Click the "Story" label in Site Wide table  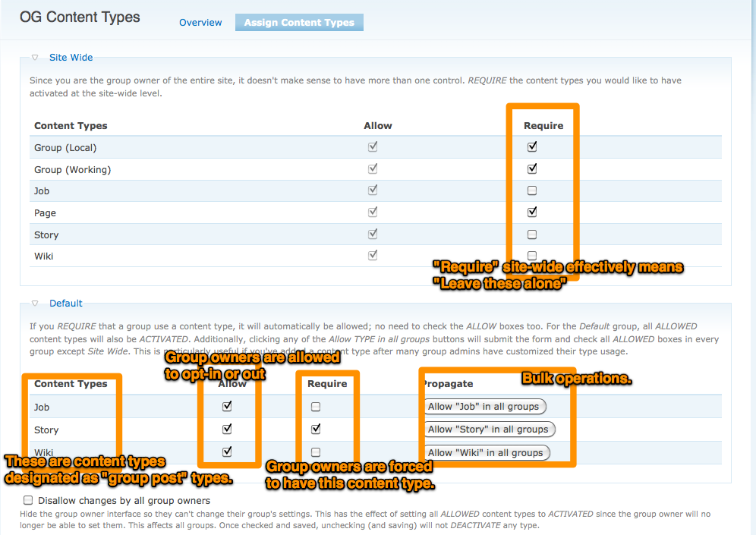pyautogui.click(x=46, y=234)
